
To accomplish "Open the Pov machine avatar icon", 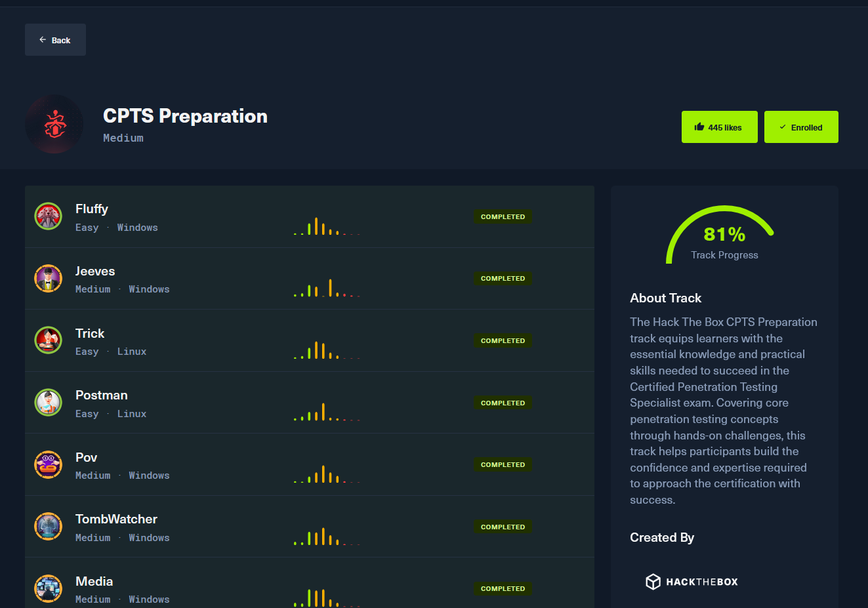I will pyautogui.click(x=48, y=464).
